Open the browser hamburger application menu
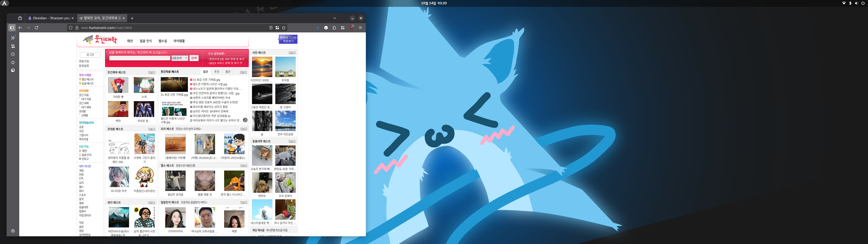The image size is (868, 244). point(360,28)
